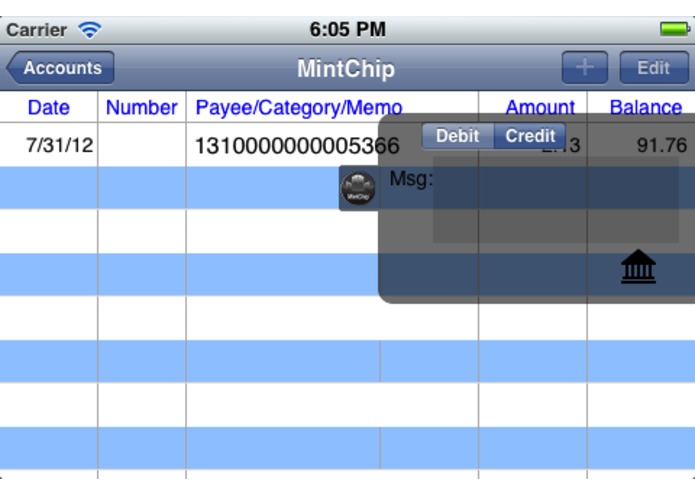Viewport: 695px width, 494px height.
Task: Select the Debit segment
Action: (x=457, y=136)
